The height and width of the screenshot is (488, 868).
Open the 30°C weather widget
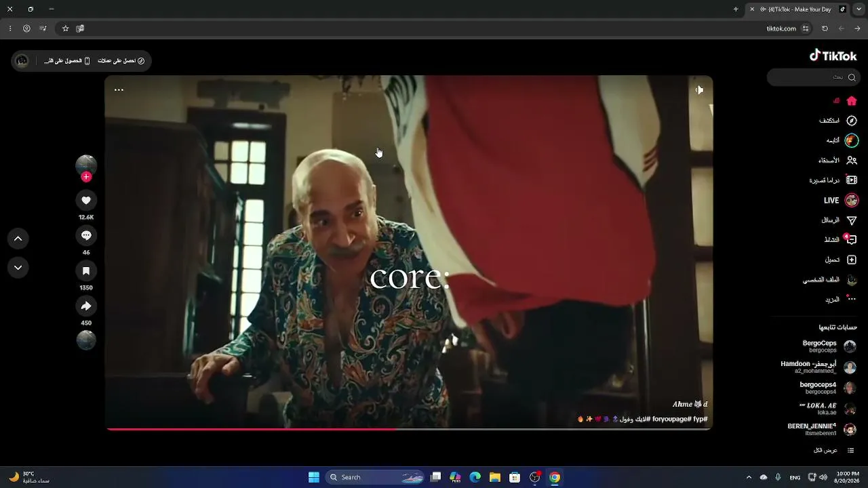(x=29, y=477)
